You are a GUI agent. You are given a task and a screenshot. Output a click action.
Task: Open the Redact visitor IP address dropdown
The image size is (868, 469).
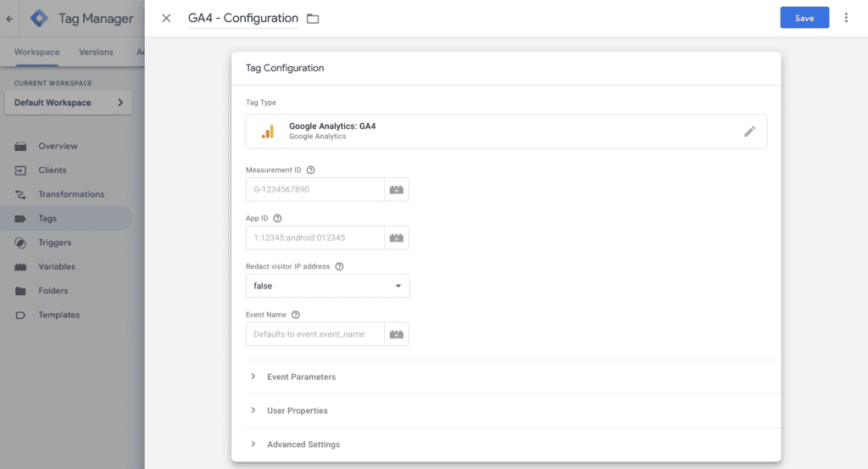point(327,286)
